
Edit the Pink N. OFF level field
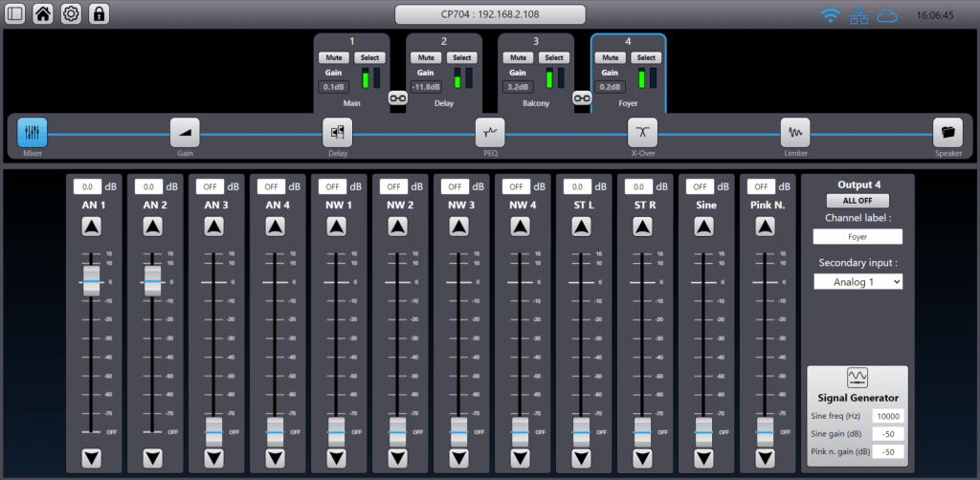[x=761, y=186]
